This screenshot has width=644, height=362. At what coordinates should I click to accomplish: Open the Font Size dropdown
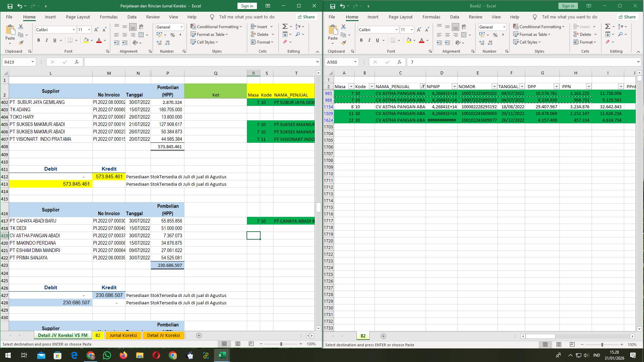click(89, 29)
